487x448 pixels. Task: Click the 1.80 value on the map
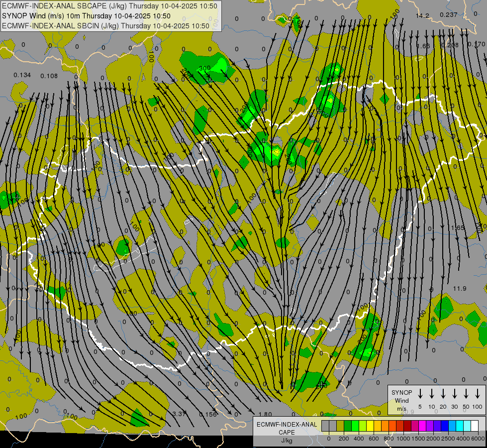(265, 414)
